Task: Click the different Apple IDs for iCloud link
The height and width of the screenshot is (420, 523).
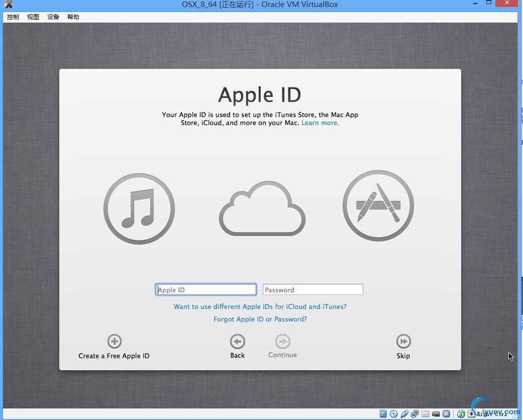Action: (260, 306)
